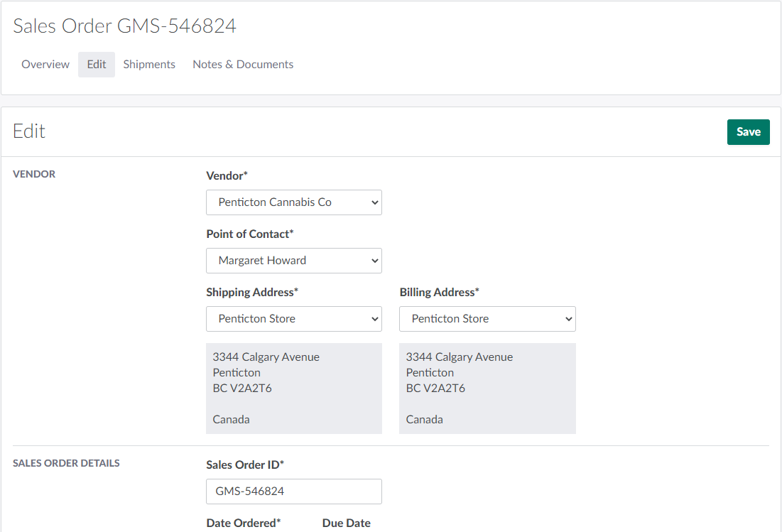782x532 pixels.
Task: Open the Shipments tab
Action: 149,65
